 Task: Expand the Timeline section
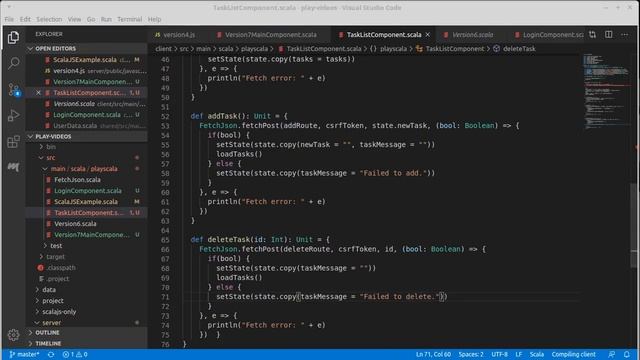87,344
